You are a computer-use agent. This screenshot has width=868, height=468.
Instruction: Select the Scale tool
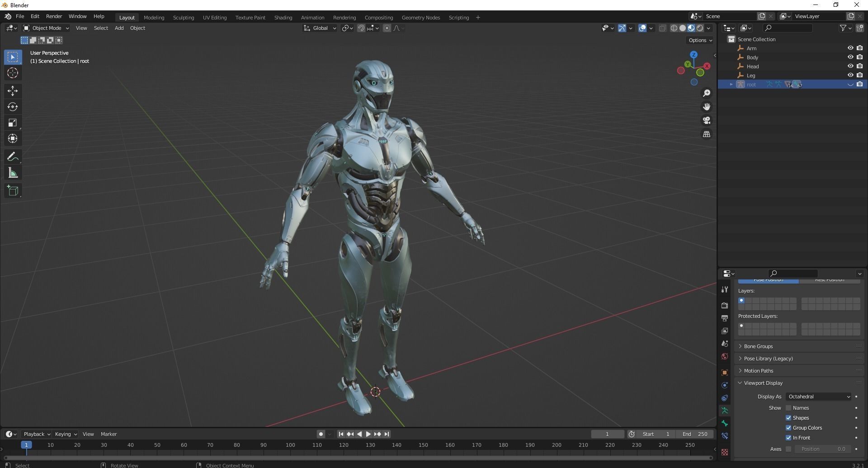click(13, 123)
